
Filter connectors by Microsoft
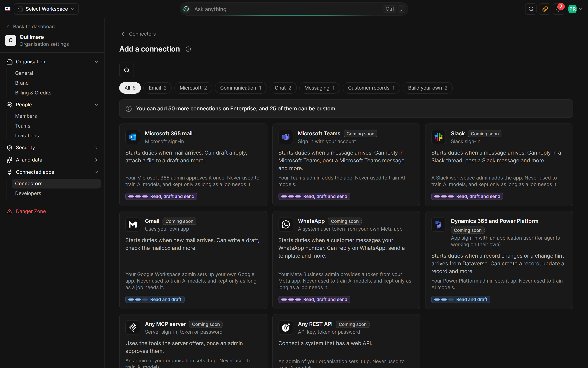click(x=193, y=88)
